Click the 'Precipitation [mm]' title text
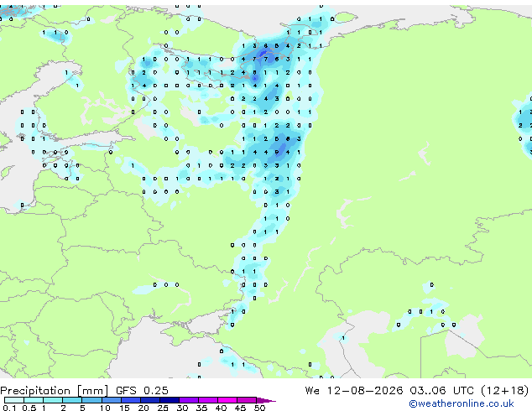Image resolution: width=532 pixels, height=411 pixels. [55, 391]
